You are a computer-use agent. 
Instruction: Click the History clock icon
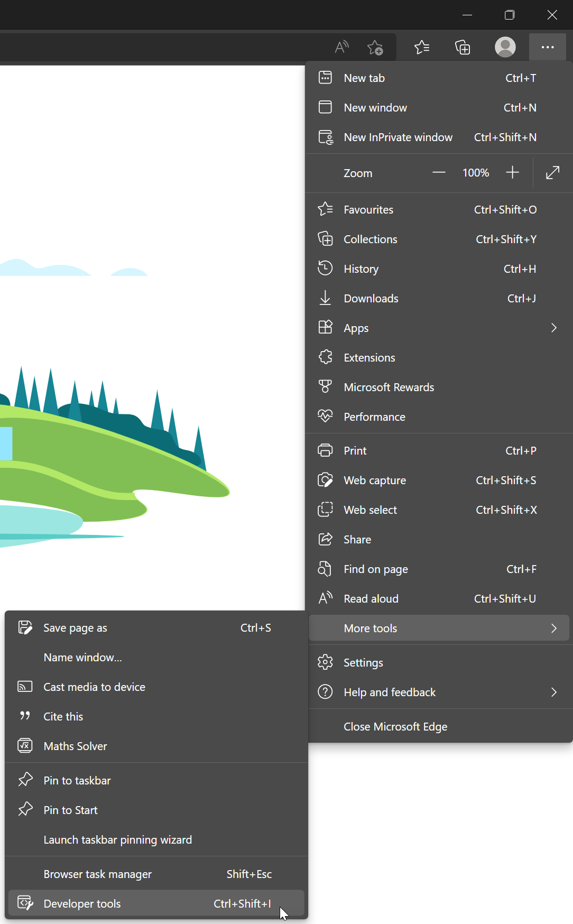click(x=325, y=269)
